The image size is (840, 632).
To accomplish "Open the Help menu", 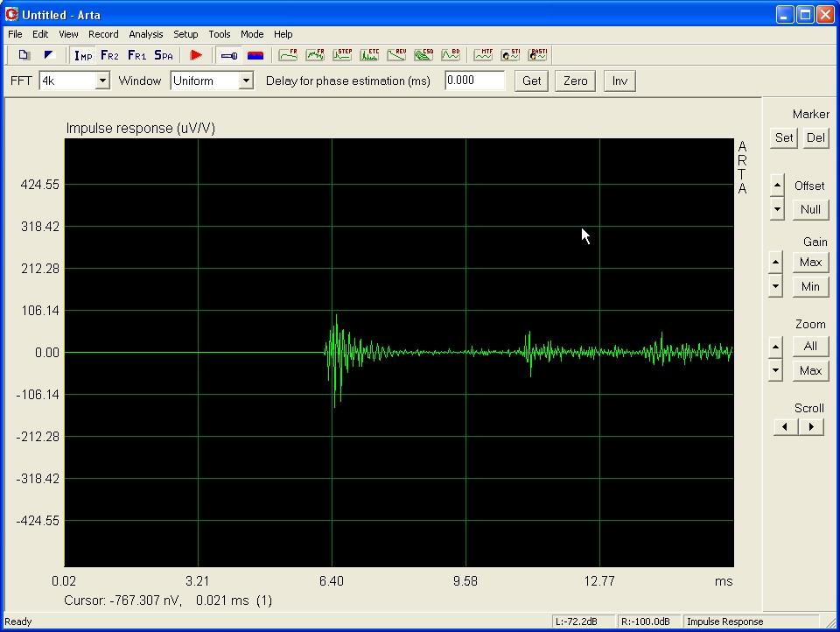I will pos(283,34).
